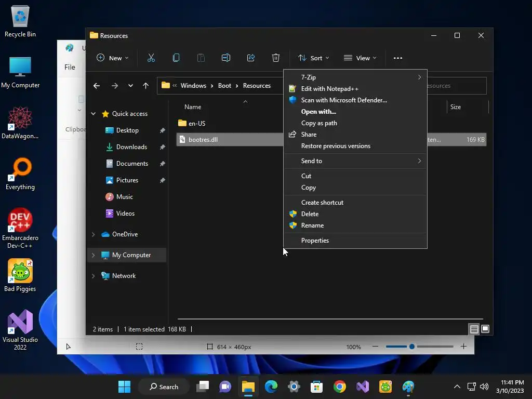Select the My Computer desktop icon
Screen dimensions: 532x399
[x=20, y=72]
